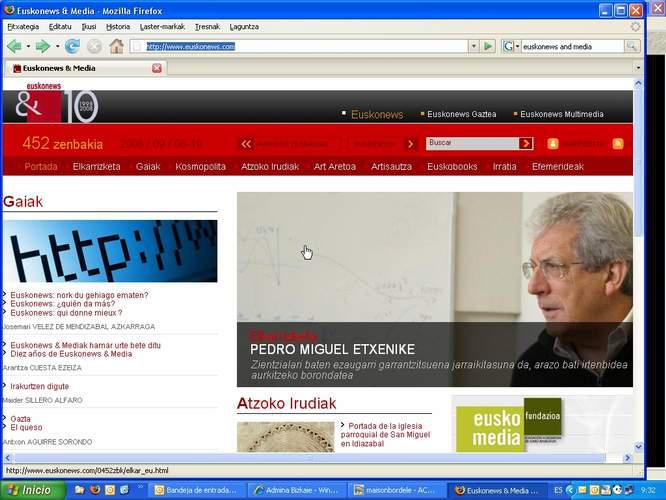This screenshot has height=500, width=666.
Task: Open the Euskobooks navigation link
Action: (452, 167)
